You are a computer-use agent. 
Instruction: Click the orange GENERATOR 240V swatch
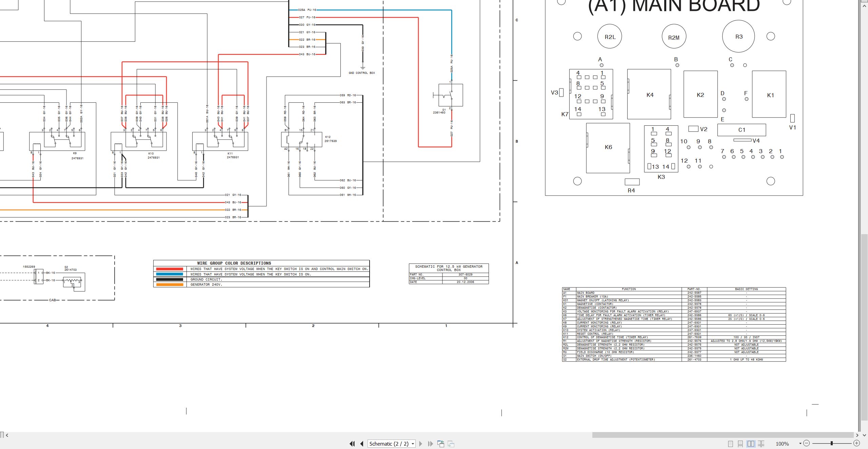(x=169, y=285)
